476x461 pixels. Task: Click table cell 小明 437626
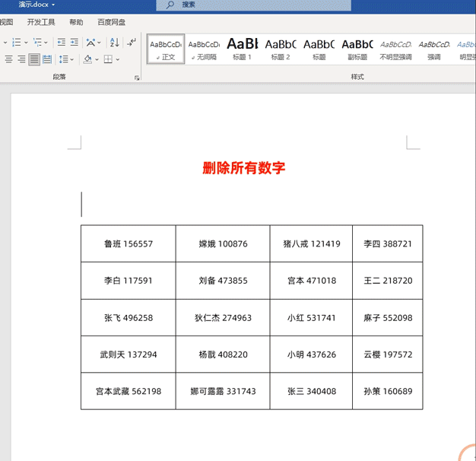coord(311,354)
